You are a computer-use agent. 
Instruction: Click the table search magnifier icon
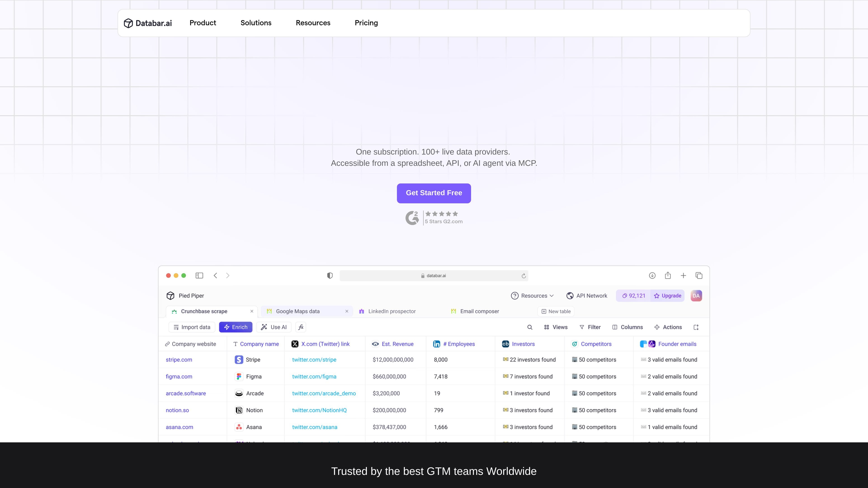click(x=530, y=327)
